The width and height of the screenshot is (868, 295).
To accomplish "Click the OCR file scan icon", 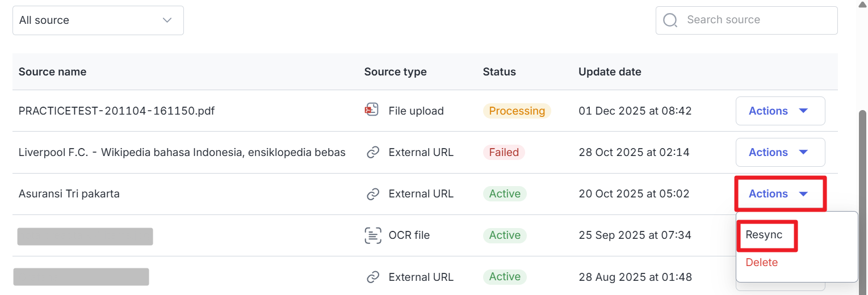I will coord(372,235).
